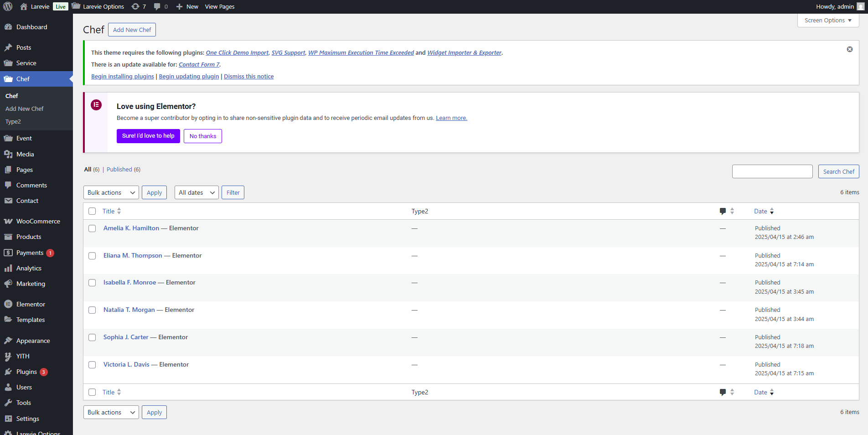Image resolution: width=868 pixels, height=435 pixels.
Task: Click the WooCommerce icon in sidebar
Action: tap(8, 221)
